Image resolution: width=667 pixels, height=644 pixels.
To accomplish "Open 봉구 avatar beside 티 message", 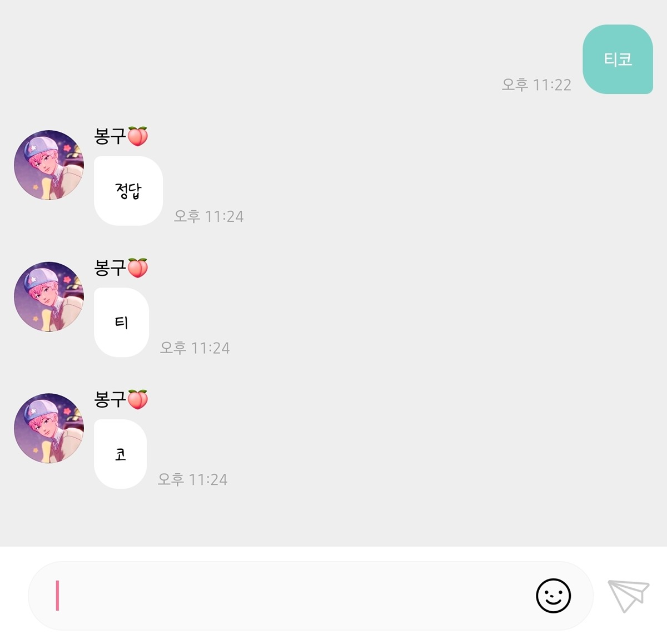I will click(x=49, y=297).
